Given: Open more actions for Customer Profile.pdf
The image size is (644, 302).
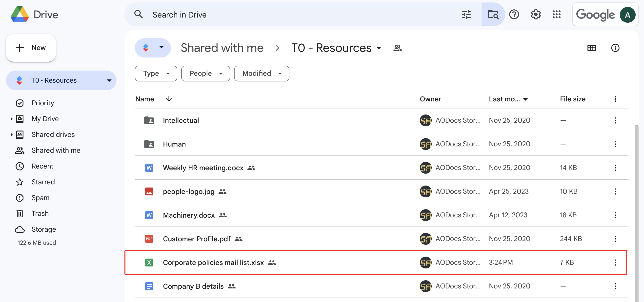Looking at the screenshot, I should coord(615,239).
